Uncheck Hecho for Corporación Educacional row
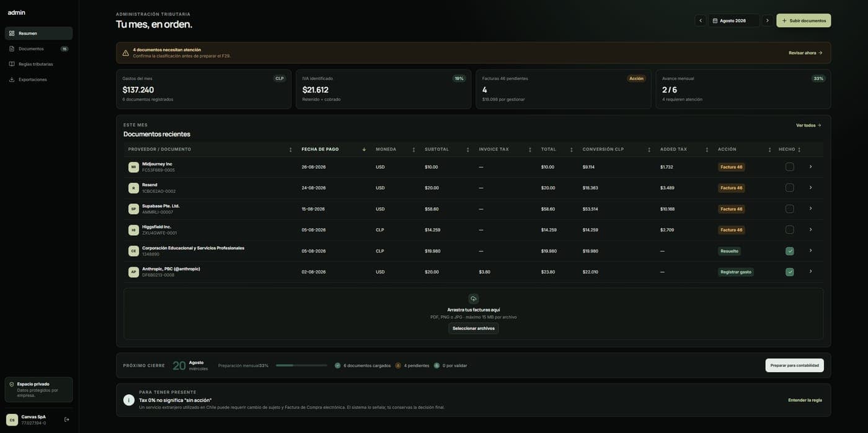The width and height of the screenshot is (868, 433). [x=789, y=251]
